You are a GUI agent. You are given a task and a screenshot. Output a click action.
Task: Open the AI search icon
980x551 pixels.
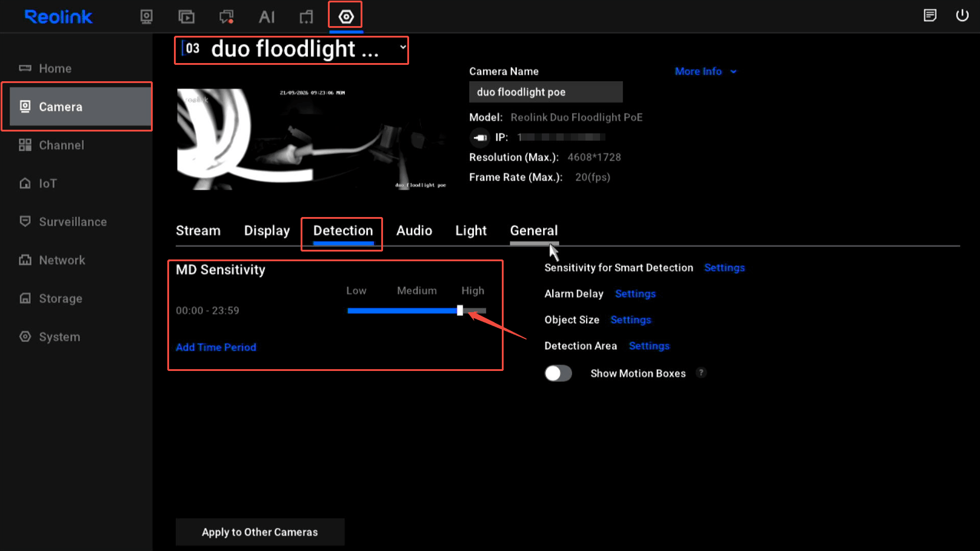pos(267,16)
